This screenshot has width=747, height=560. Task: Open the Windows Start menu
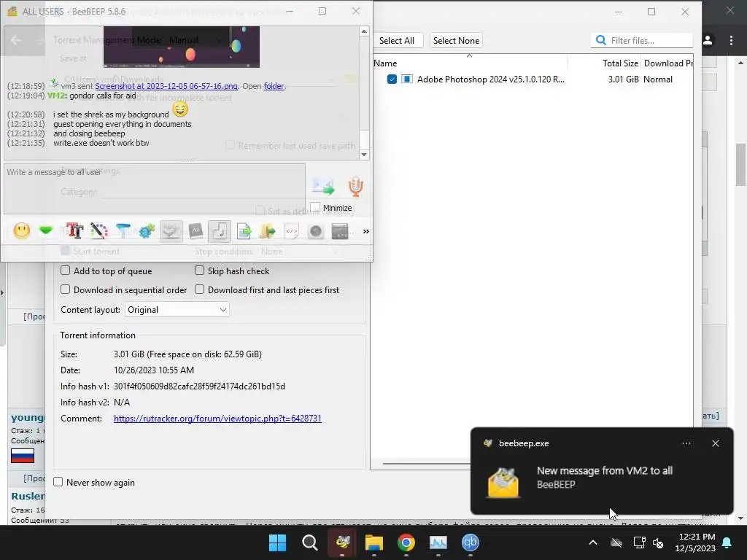[x=278, y=542]
